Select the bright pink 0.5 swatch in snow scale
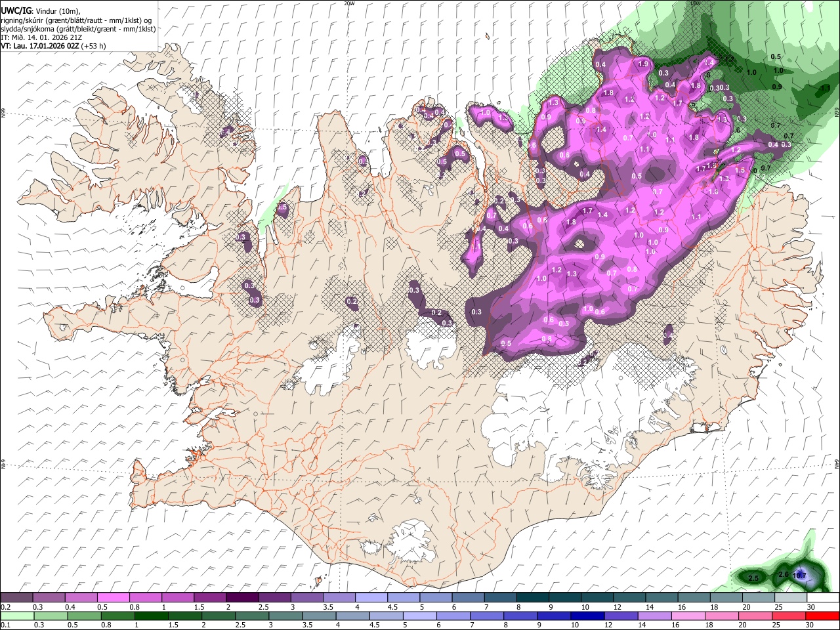Image resolution: width=840 pixels, height=630 pixels. pos(113,597)
